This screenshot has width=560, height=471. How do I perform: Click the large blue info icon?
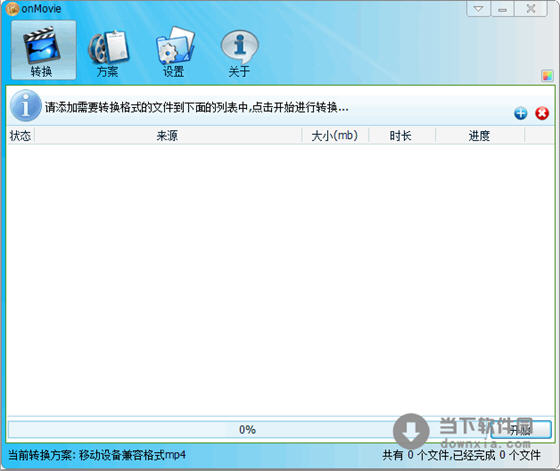(x=25, y=106)
